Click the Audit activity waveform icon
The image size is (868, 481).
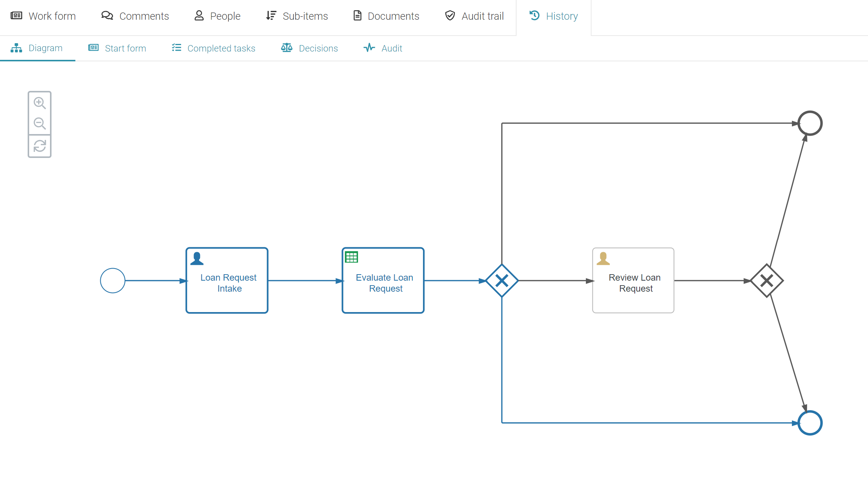[369, 48]
